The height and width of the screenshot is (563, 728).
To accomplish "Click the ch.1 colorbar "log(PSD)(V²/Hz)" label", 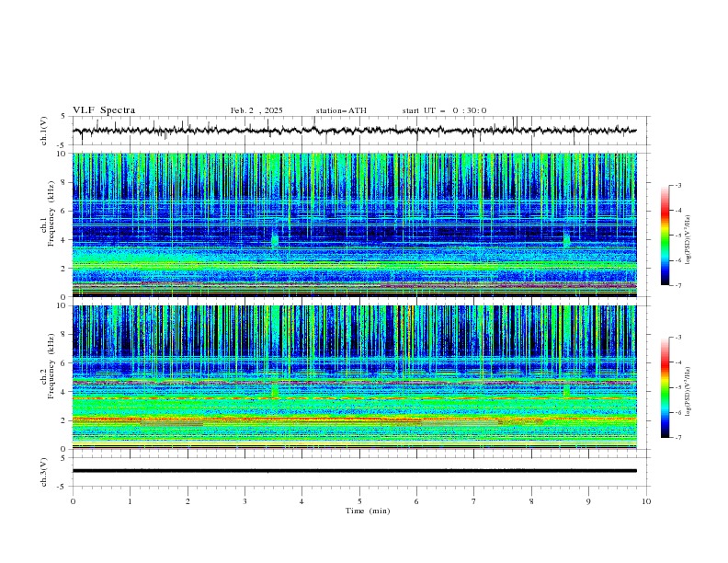I will pos(688,240).
